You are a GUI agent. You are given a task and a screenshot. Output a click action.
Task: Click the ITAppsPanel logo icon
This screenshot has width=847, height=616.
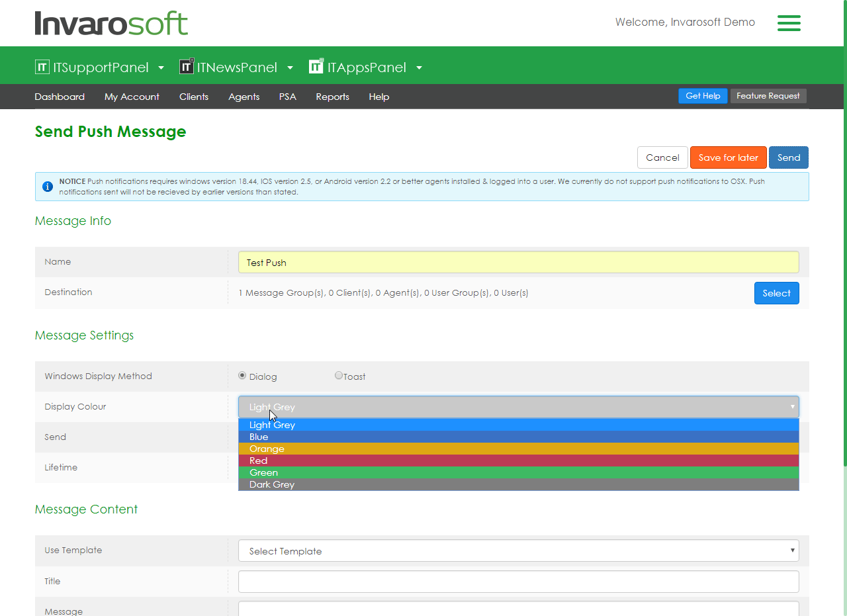(316, 67)
